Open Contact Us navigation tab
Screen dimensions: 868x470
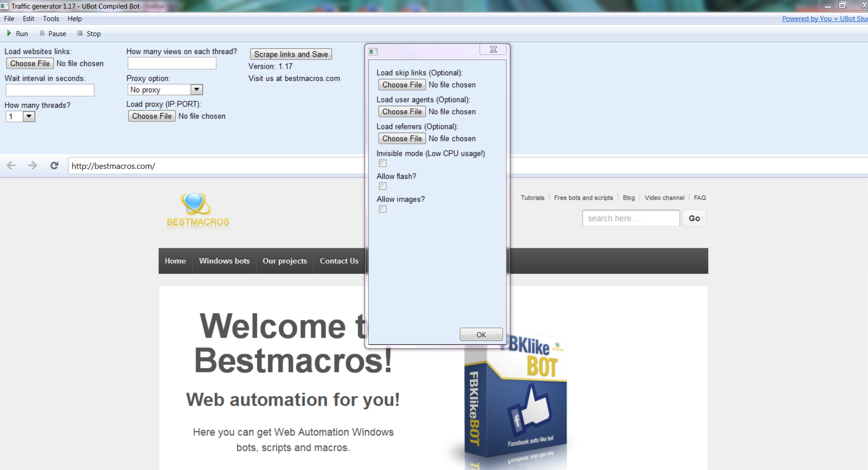tap(339, 261)
